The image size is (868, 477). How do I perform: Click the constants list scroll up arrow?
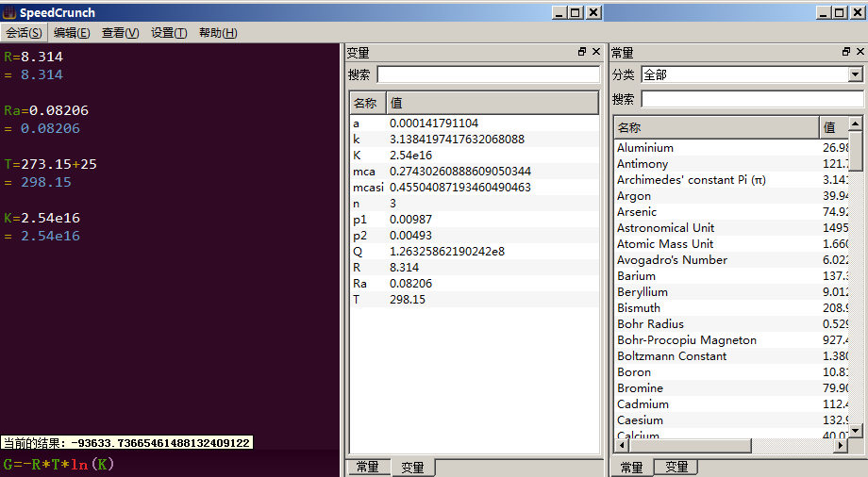[856, 123]
